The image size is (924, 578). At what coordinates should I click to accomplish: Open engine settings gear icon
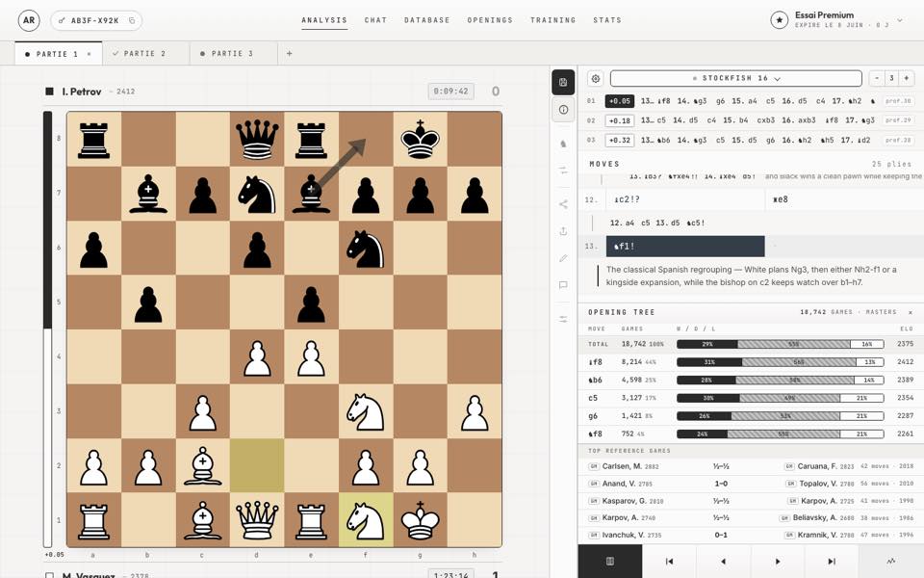click(x=595, y=78)
